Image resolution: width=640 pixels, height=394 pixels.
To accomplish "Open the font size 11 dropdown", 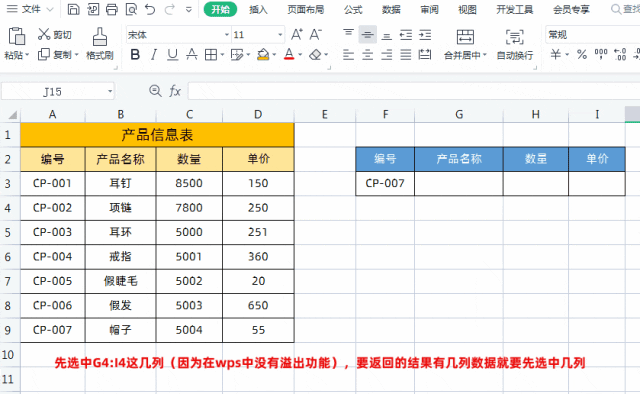I will [280, 35].
